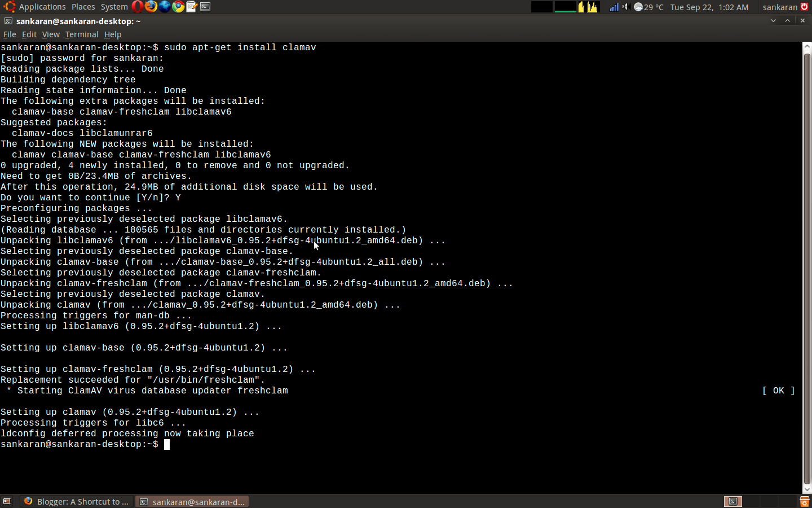Open the weather applet showing 29 °C
This screenshot has width=812, height=508.
point(648,7)
